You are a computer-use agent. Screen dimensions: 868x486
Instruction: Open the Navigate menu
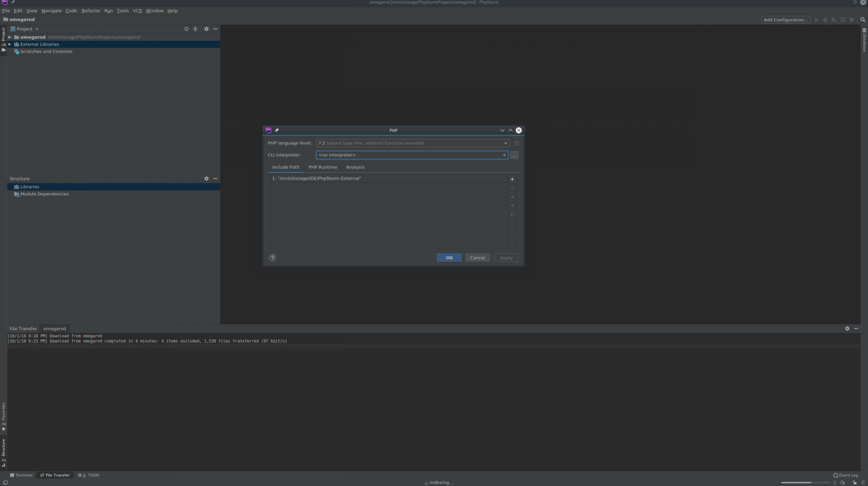coord(52,11)
